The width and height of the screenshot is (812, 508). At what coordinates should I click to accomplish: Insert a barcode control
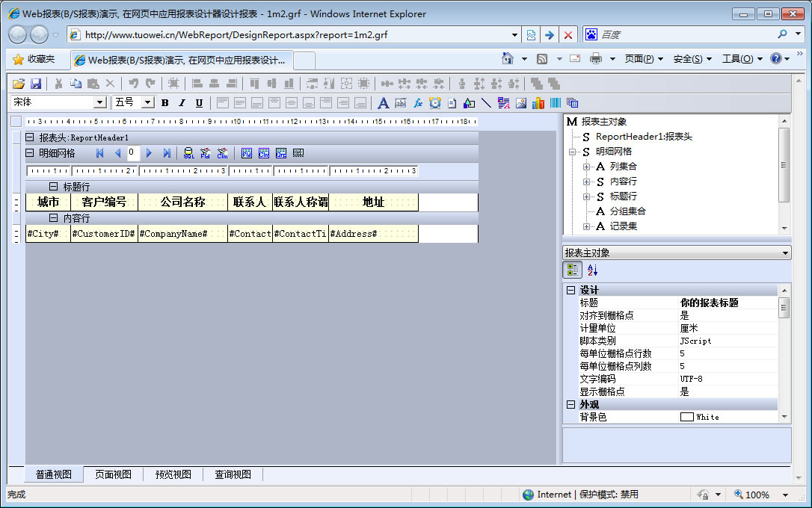pos(556,102)
